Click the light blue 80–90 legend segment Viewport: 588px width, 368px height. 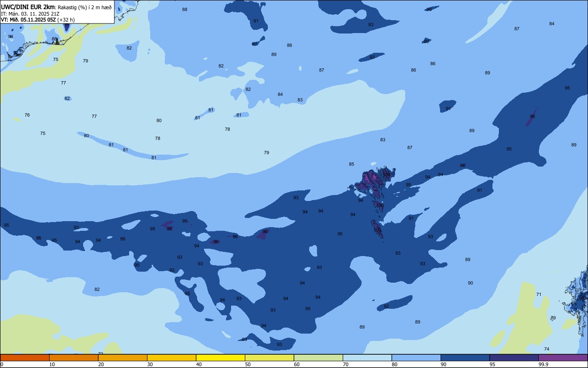point(416,357)
